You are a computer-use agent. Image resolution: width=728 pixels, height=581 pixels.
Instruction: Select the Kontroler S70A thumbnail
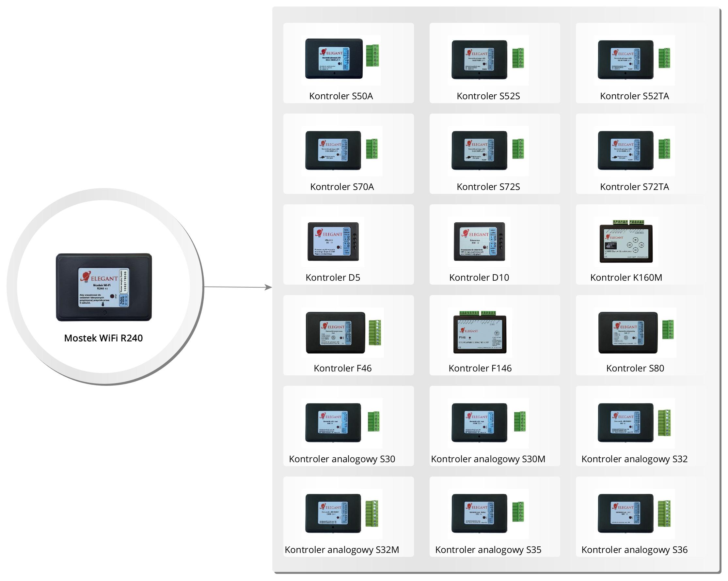pos(341,150)
